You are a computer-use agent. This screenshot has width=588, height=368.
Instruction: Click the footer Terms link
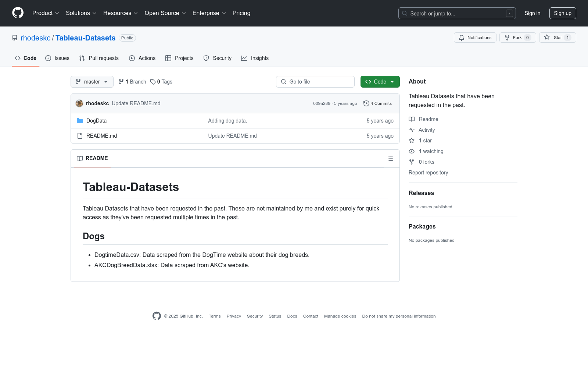[215, 316]
